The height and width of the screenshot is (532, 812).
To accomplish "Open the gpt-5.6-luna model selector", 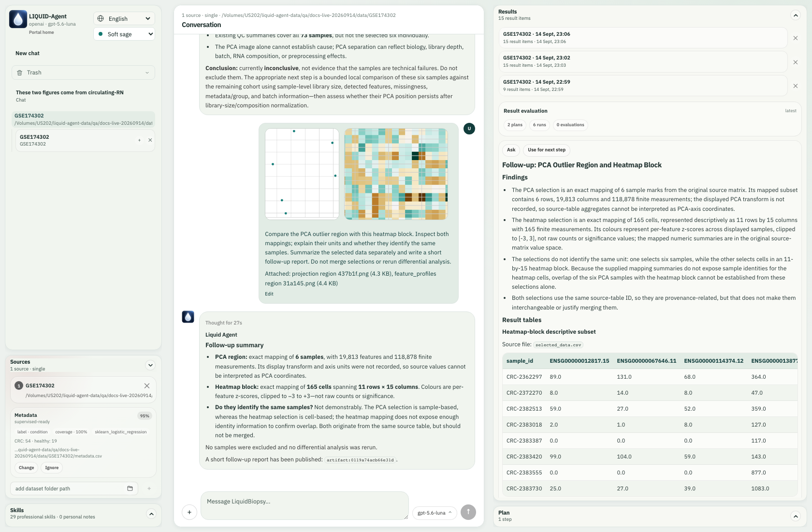I will [435, 513].
